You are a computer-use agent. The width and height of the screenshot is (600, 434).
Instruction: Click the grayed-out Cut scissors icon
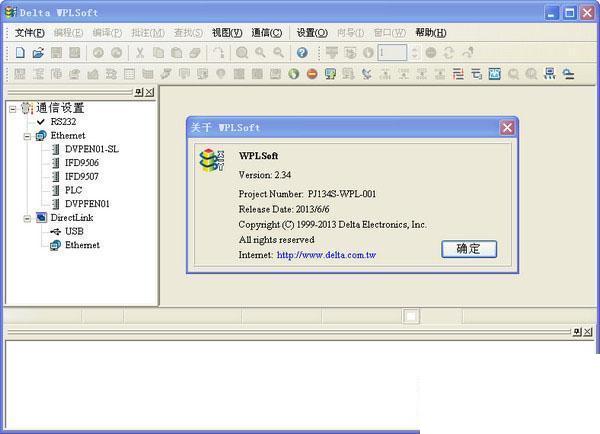140,52
